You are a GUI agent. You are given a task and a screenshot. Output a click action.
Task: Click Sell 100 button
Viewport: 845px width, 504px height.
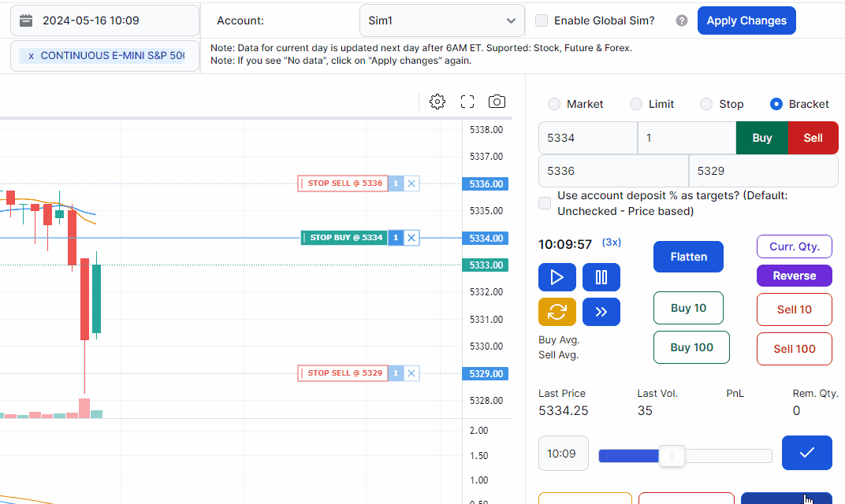(795, 349)
